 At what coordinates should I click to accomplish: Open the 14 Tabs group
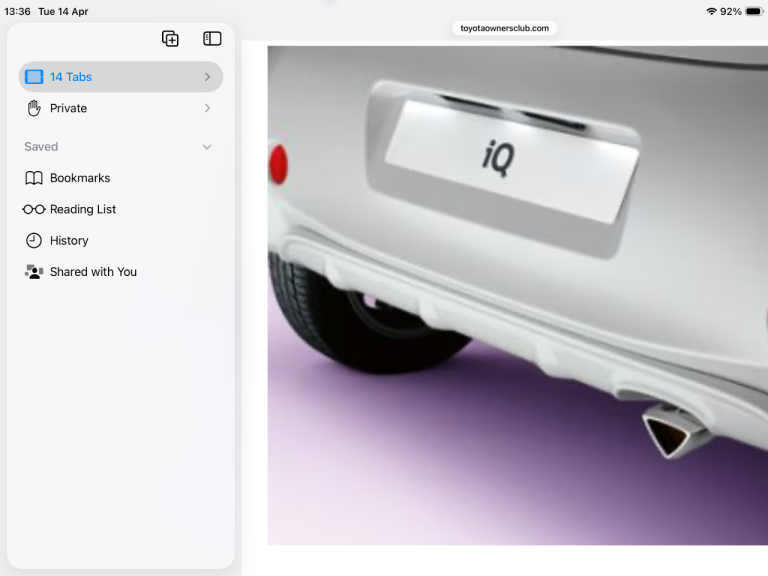pyautogui.click(x=120, y=77)
